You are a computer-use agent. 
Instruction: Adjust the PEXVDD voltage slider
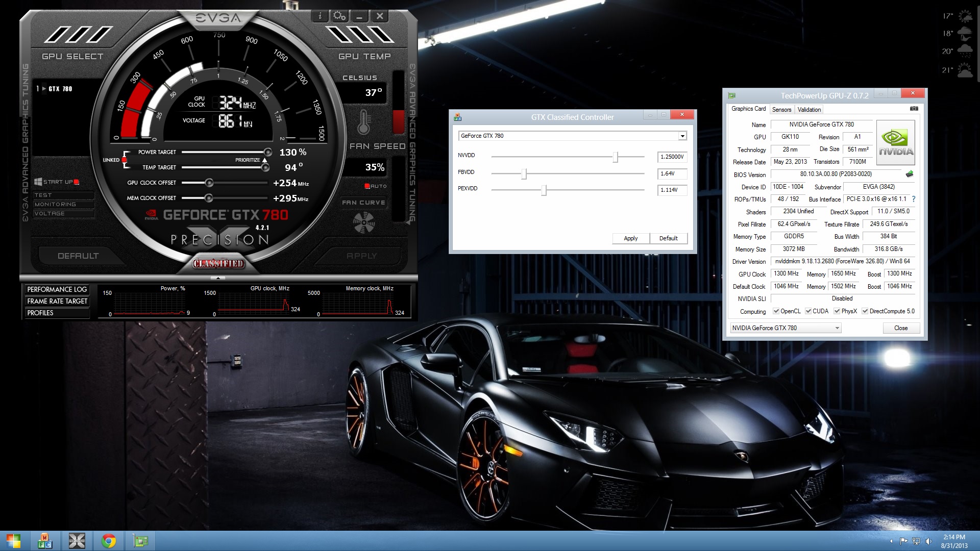tap(544, 190)
